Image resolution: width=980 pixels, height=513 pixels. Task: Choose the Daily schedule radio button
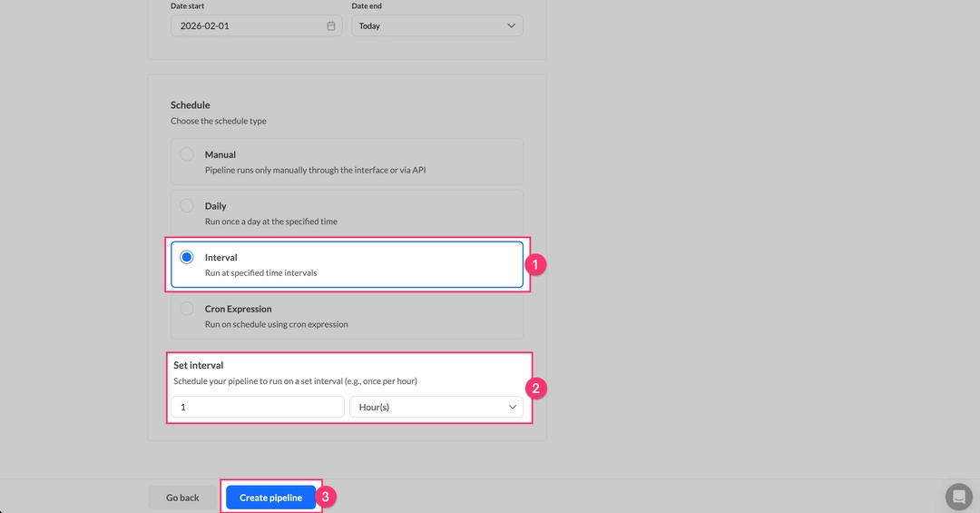pyautogui.click(x=187, y=206)
